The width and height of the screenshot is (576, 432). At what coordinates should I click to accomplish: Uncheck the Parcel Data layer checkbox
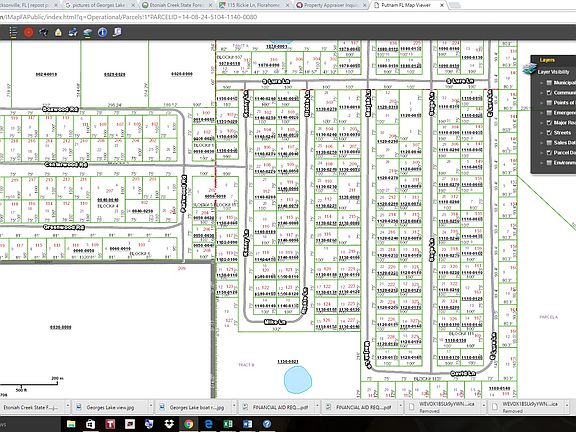pos(550,152)
